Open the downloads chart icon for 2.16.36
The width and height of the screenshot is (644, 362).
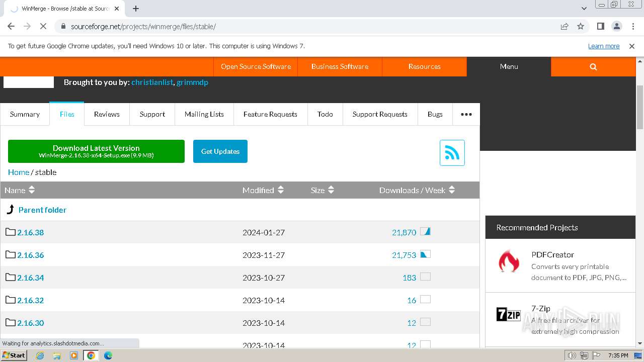[425, 254]
